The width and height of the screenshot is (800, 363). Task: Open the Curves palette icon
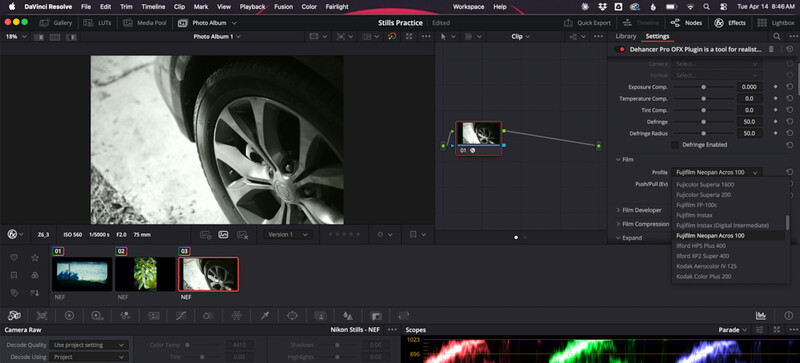(181, 316)
